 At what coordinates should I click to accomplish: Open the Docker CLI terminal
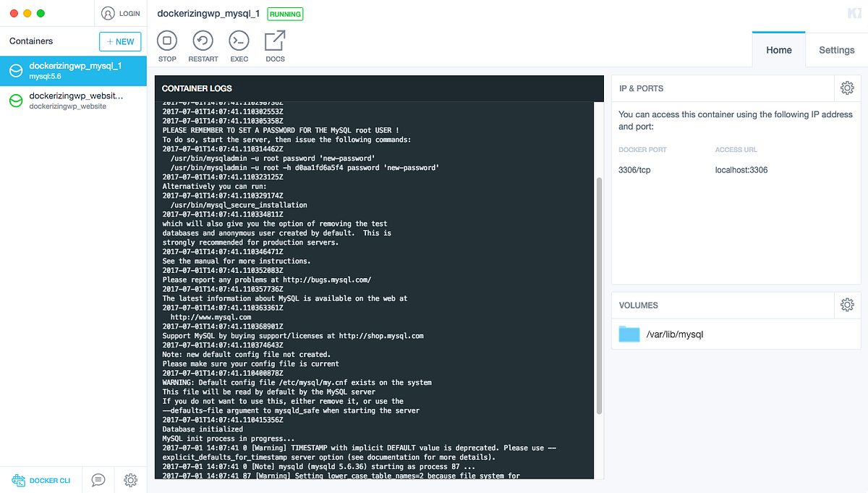click(41, 480)
